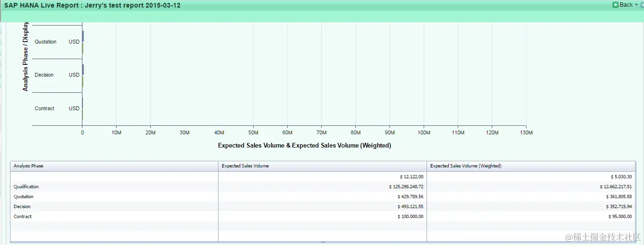This screenshot has height=245, width=644.
Task: Click the Contract bar in chart
Action: tap(82, 109)
